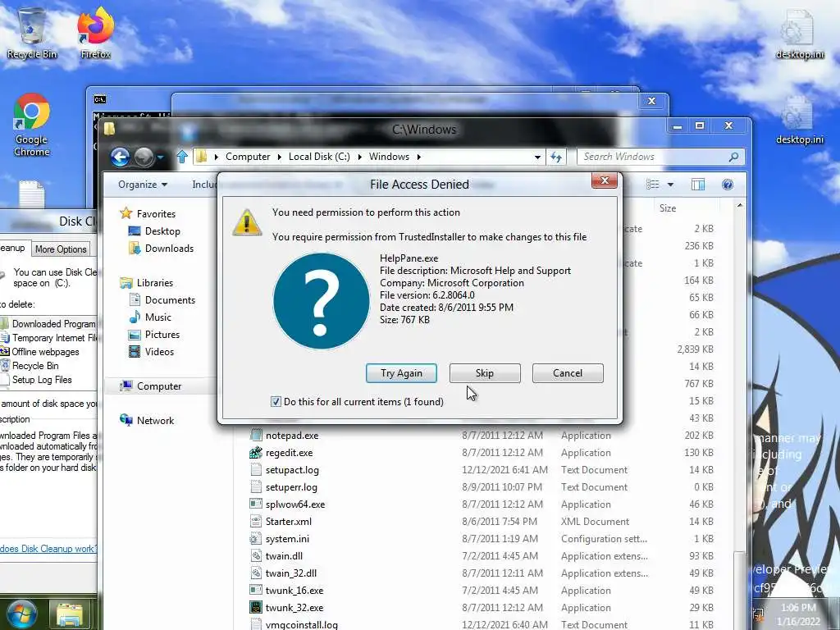Expand arrow after Windows breadcrumb
Viewport: 840px width, 630px height.
tap(419, 157)
